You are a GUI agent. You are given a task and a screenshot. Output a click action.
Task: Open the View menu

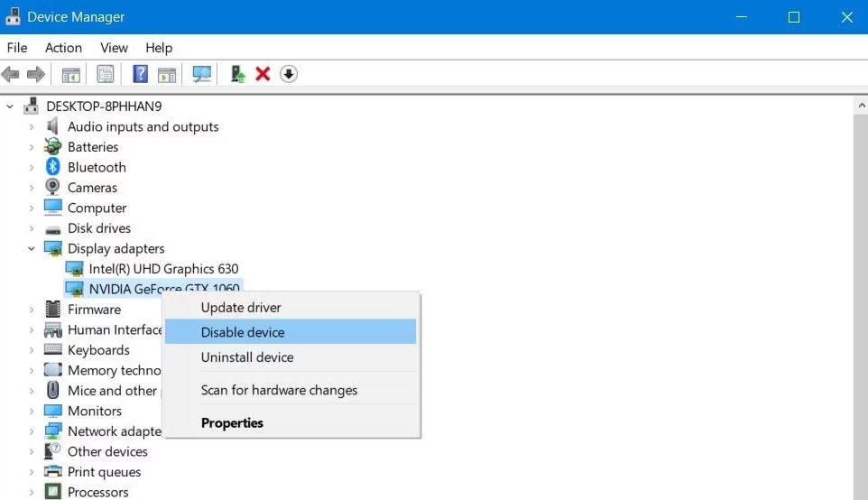click(114, 48)
